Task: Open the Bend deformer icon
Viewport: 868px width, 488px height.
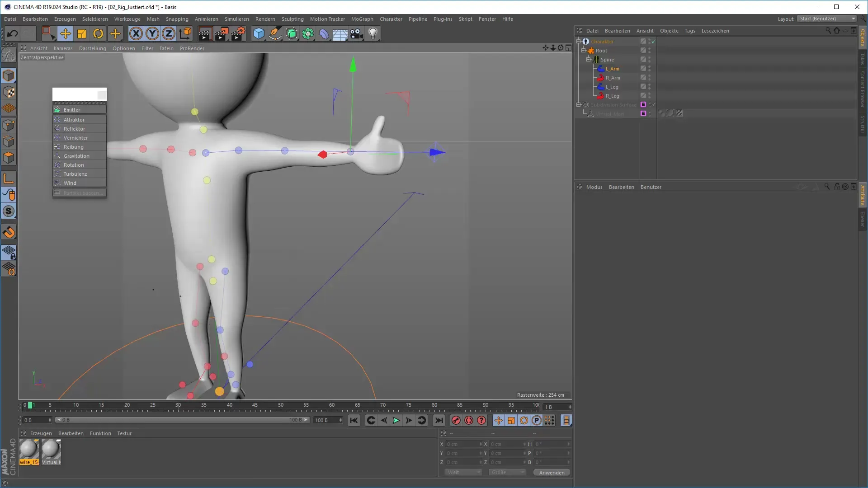Action: coord(324,33)
